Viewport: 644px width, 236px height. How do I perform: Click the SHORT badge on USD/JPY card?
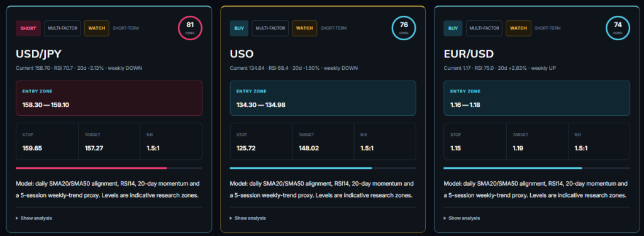click(28, 28)
